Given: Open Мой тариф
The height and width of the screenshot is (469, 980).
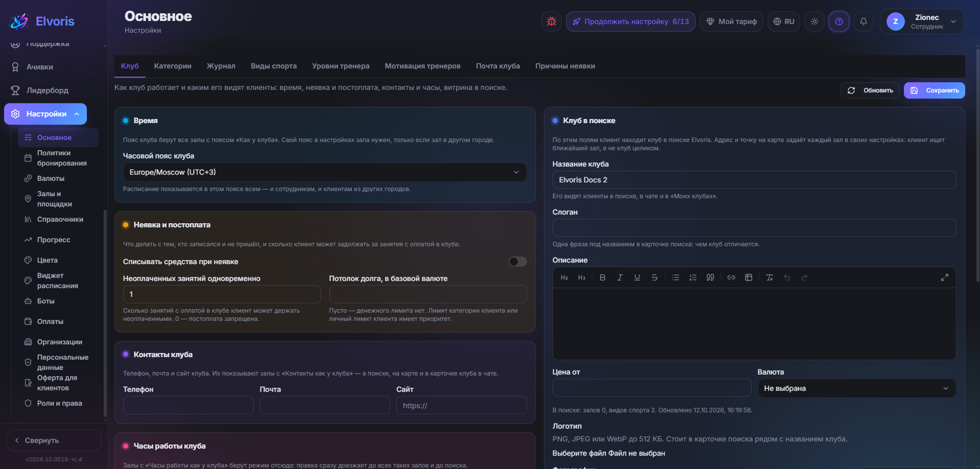Looking at the screenshot, I should tap(731, 21).
